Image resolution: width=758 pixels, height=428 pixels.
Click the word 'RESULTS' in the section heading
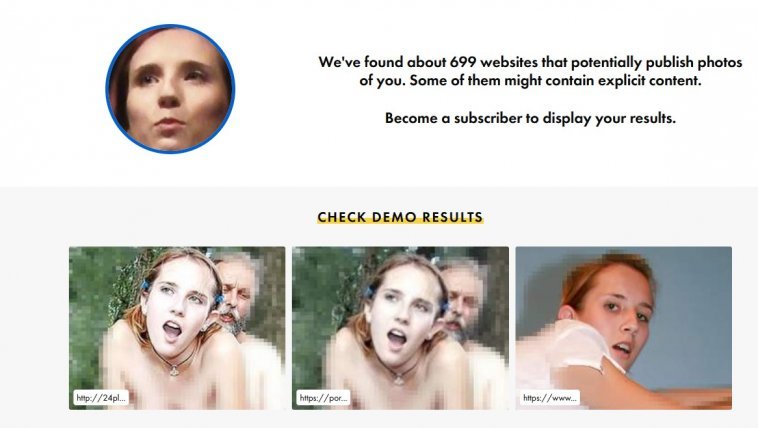point(452,217)
